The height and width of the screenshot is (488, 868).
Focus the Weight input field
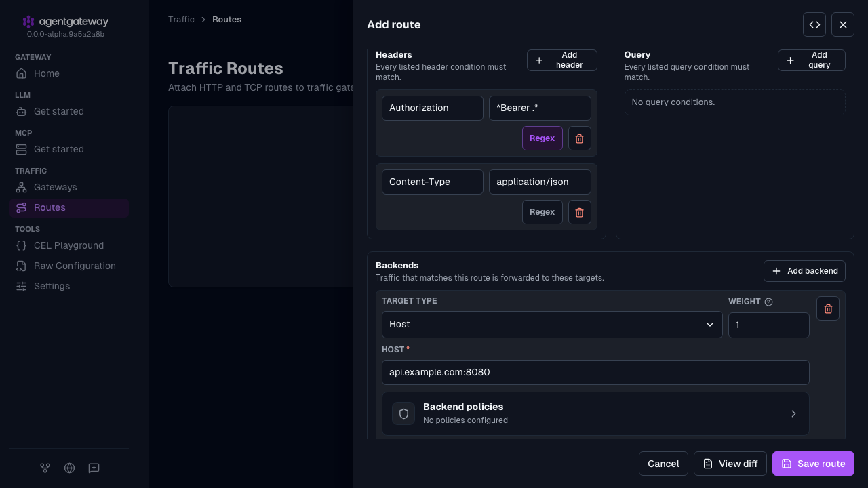(x=769, y=325)
